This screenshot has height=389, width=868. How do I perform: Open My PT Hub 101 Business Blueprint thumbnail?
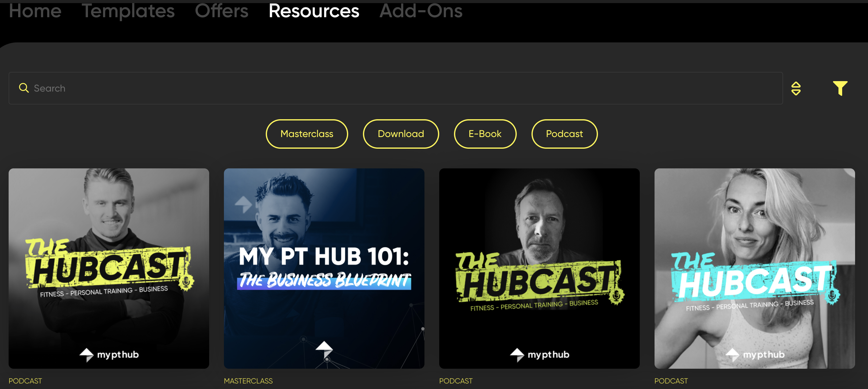(x=324, y=268)
